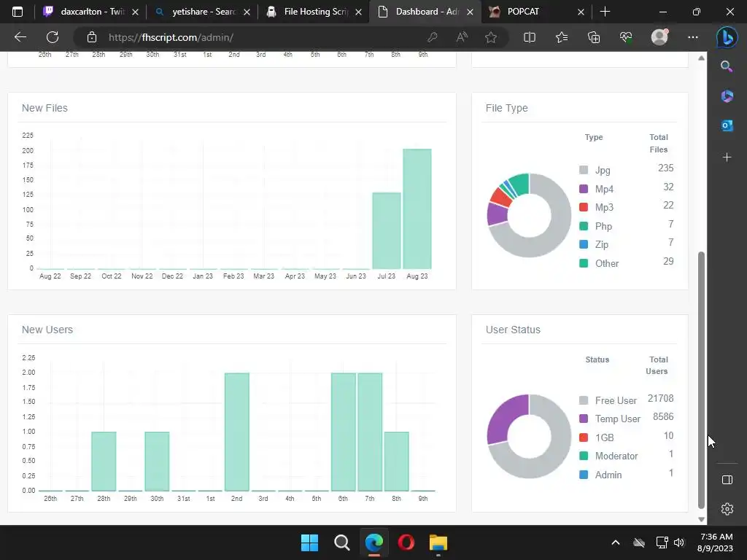The width and height of the screenshot is (747, 560).
Task: Click the 28th bar in New Users
Action: click(104, 462)
